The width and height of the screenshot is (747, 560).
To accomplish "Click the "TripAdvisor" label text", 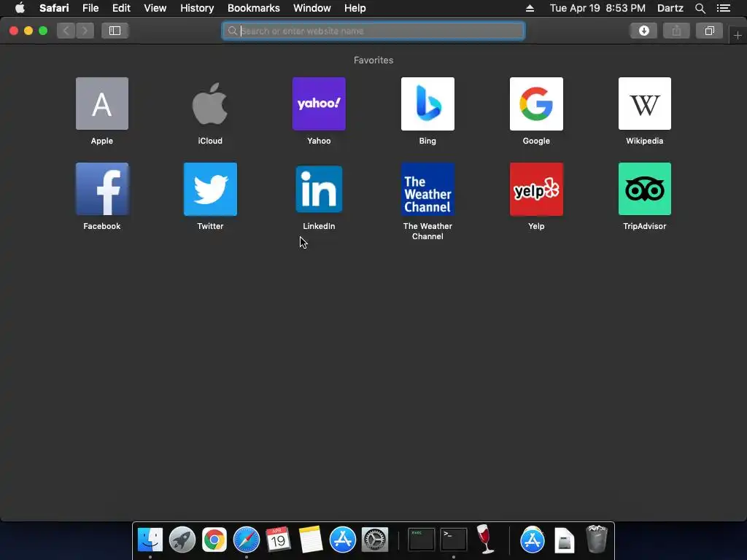I will coord(645,226).
